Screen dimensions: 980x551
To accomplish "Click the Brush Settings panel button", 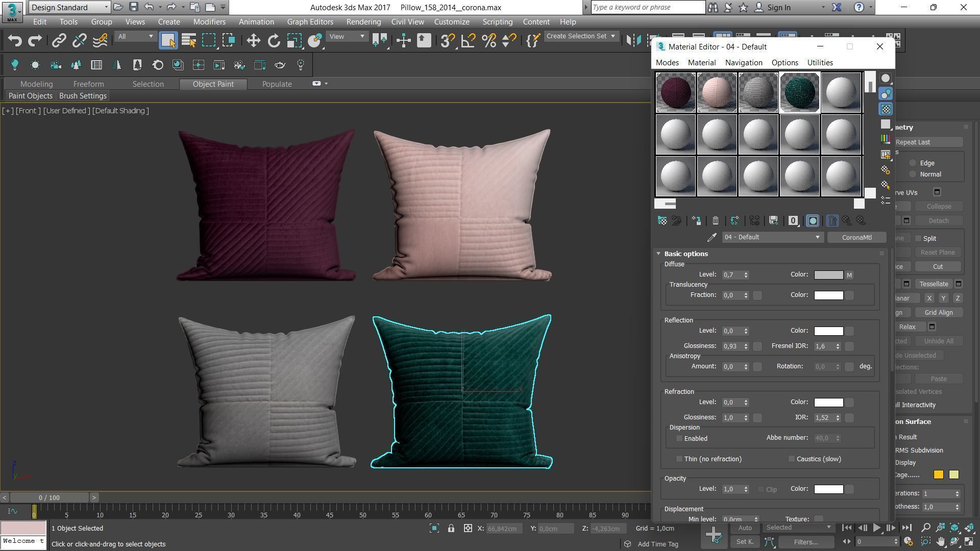I will pos(83,96).
